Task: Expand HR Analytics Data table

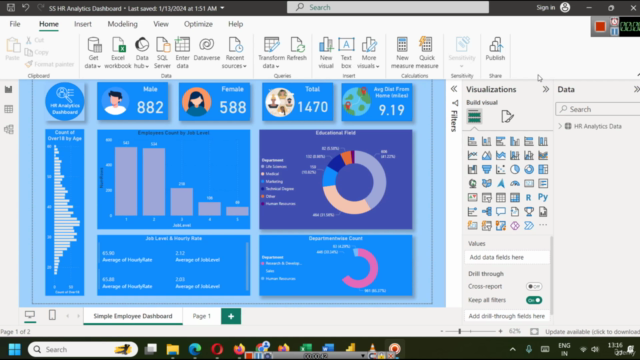Action: tap(560, 126)
